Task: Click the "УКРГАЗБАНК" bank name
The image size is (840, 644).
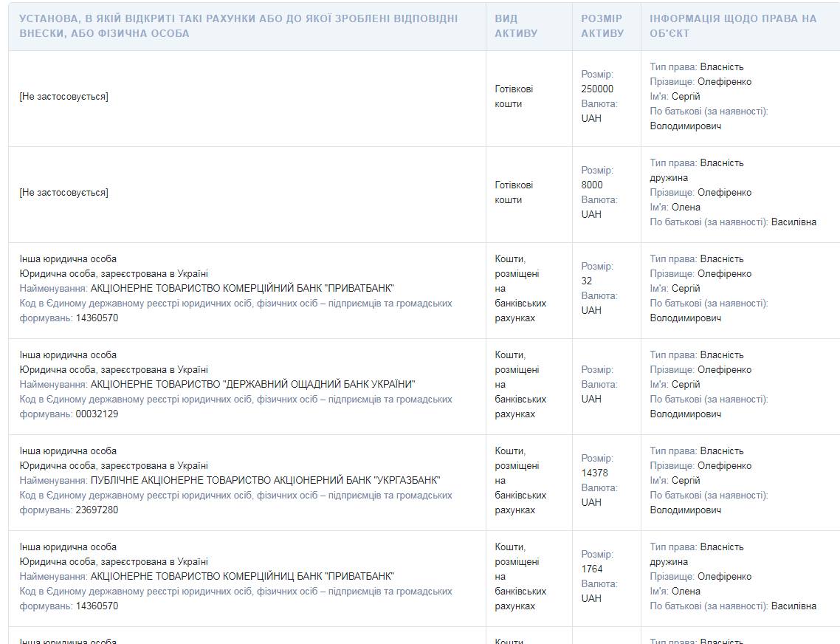Action: tap(408, 480)
